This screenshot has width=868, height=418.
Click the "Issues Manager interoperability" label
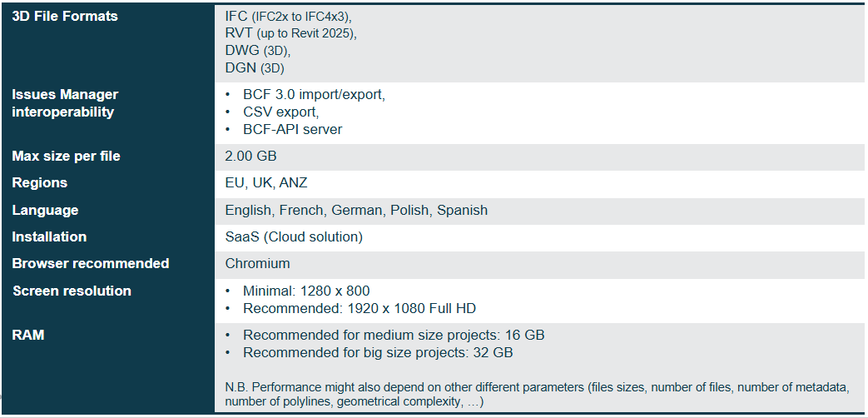pos(65,103)
